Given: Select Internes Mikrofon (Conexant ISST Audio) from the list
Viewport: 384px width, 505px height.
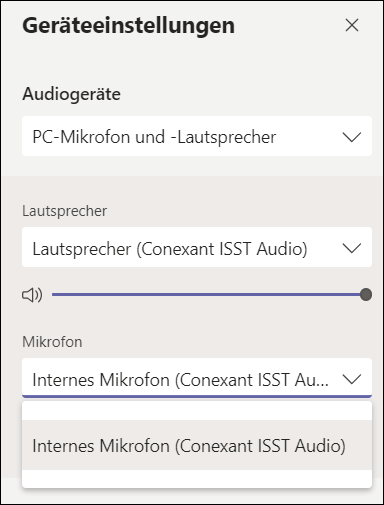Looking at the screenshot, I should [x=197, y=445].
